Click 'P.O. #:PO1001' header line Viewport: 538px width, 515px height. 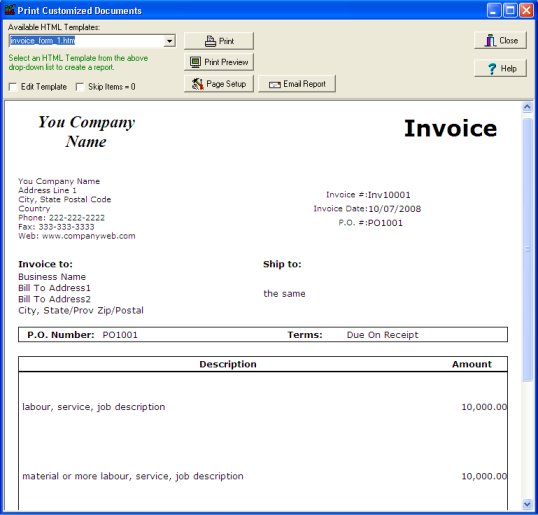pos(371,223)
